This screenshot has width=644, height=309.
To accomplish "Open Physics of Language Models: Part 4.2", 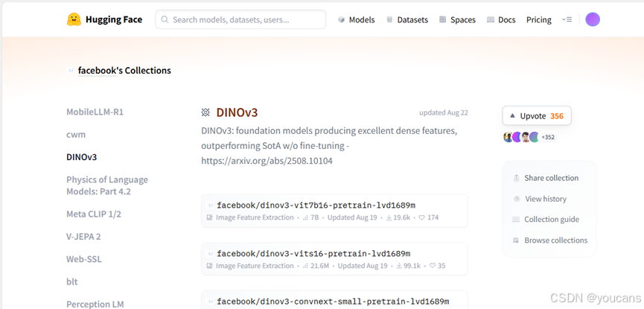I will tap(107, 185).
